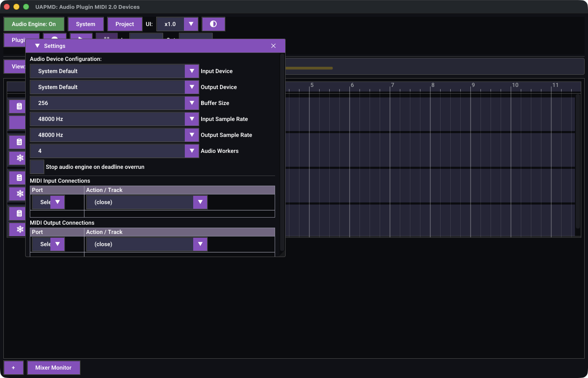Open the Input Device dropdown

pos(114,71)
